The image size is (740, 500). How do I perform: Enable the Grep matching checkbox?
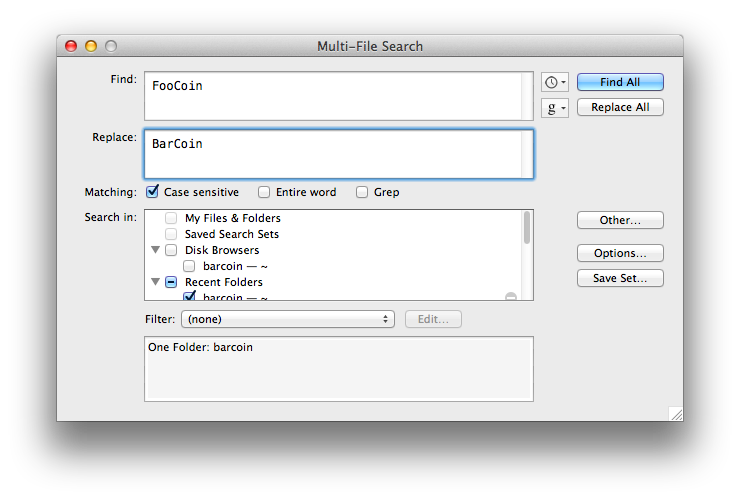point(362,192)
